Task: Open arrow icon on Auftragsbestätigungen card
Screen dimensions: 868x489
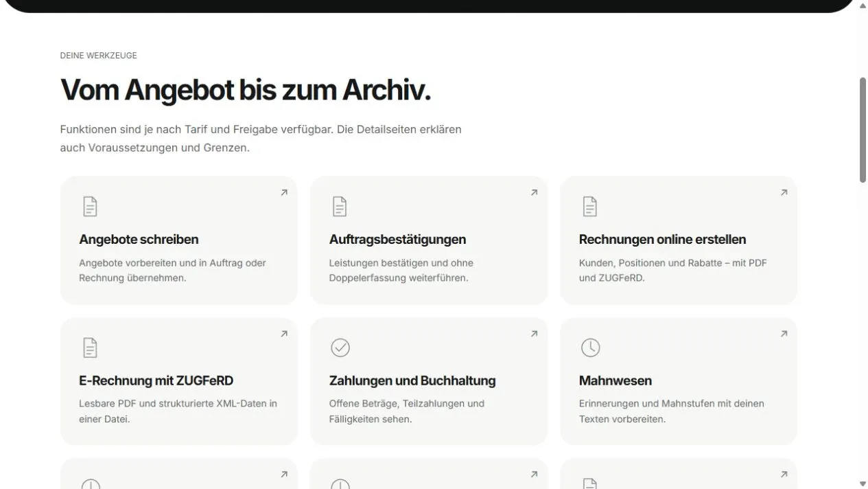Action: [534, 193]
